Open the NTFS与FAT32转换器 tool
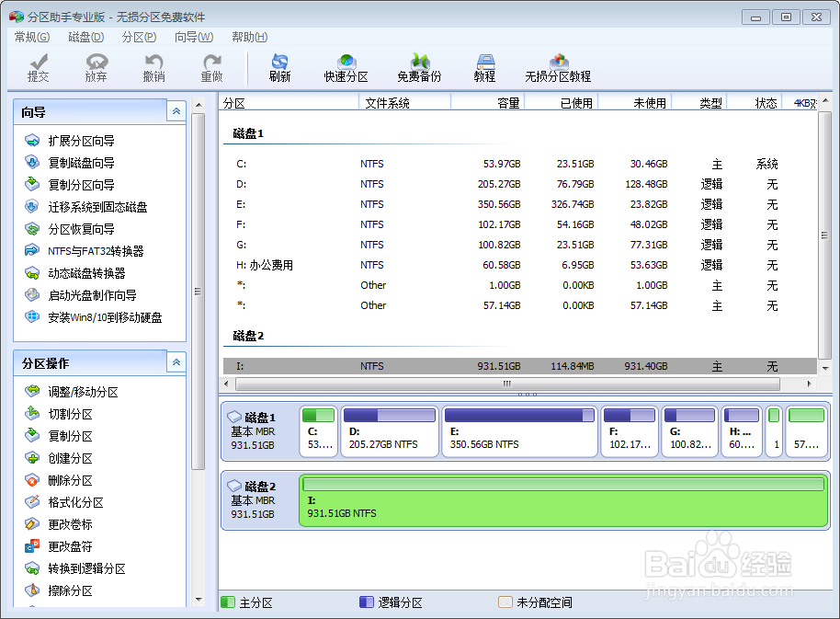The width and height of the screenshot is (840, 619). point(84,250)
